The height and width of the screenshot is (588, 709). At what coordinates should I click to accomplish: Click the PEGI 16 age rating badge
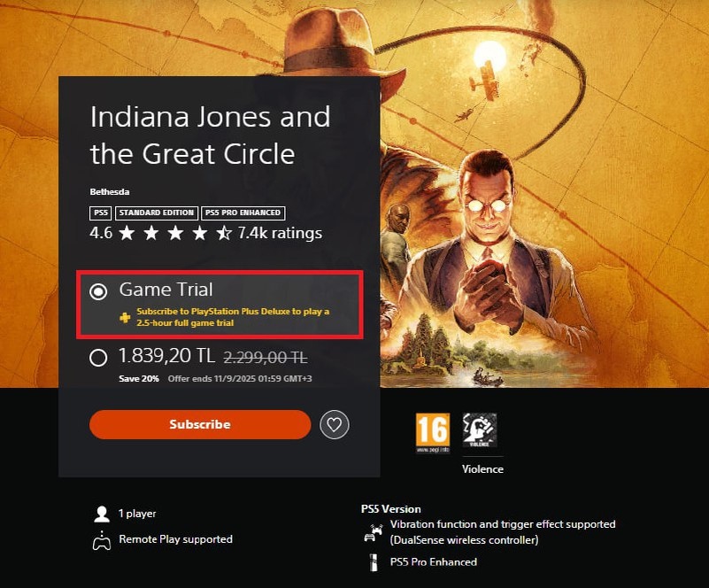pos(433,433)
